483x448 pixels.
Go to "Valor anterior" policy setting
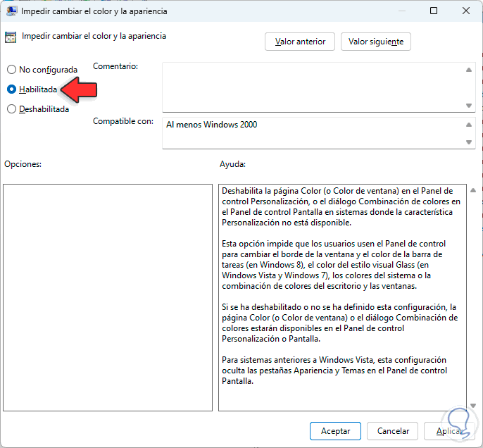pos(300,42)
